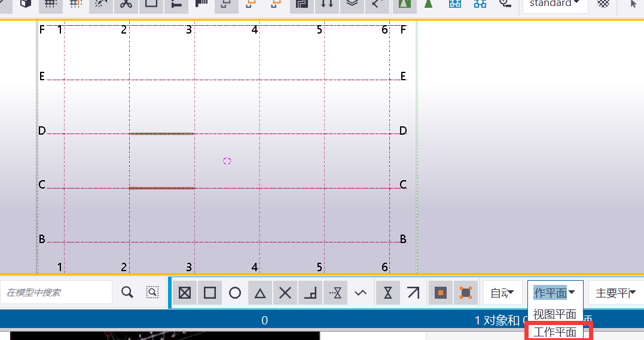Click the green triangle icon on white background
This screenshot has height=340, width=644.
click(x=428, y=4)
